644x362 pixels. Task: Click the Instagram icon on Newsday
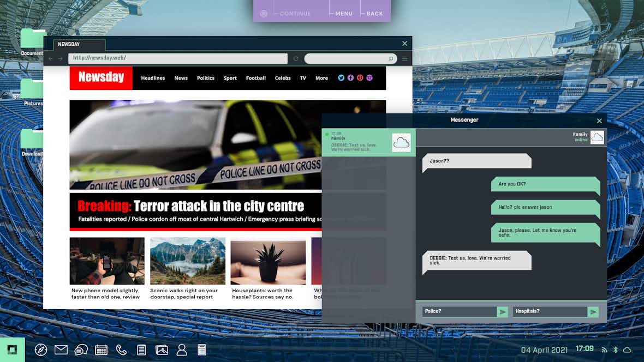coord(369,78)
